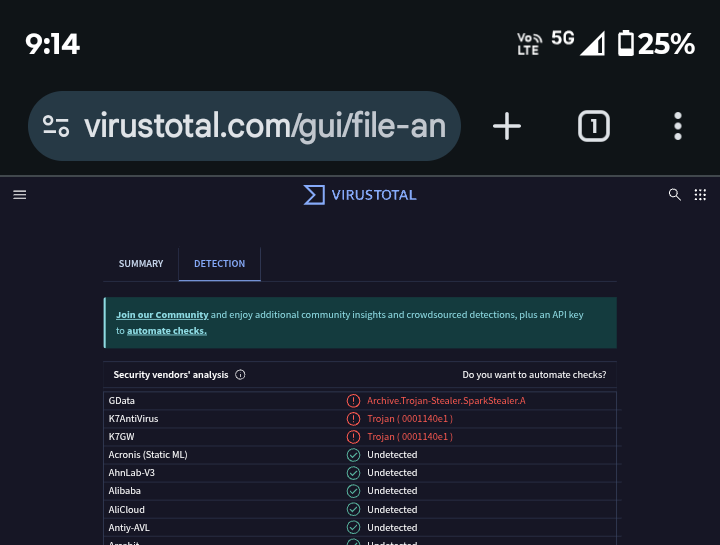Click the AliCloud undetected checkmark icon

[353, 510]
